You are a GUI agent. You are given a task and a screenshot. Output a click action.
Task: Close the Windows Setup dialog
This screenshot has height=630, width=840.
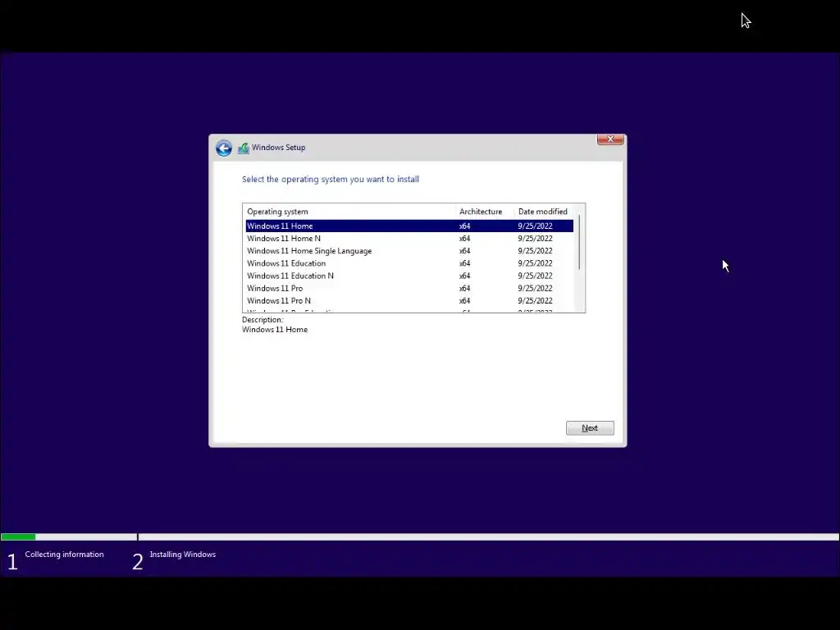click(x=610, y=139)
